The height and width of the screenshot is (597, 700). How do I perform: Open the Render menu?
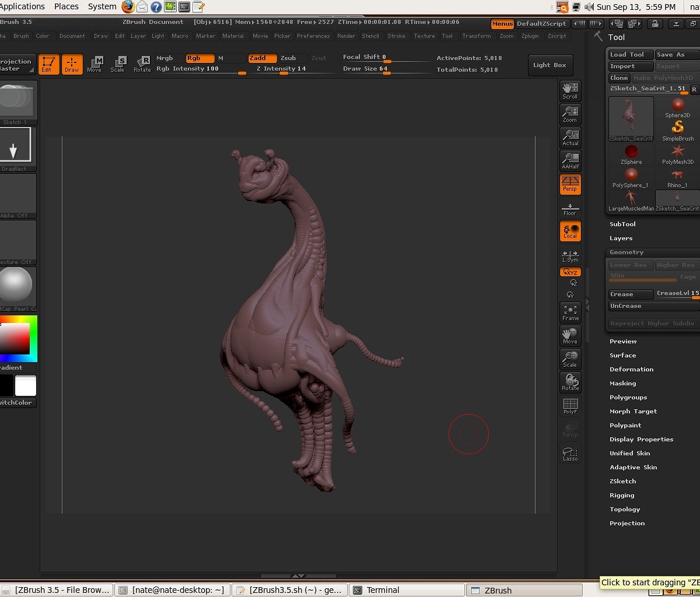tap(346, 36)
